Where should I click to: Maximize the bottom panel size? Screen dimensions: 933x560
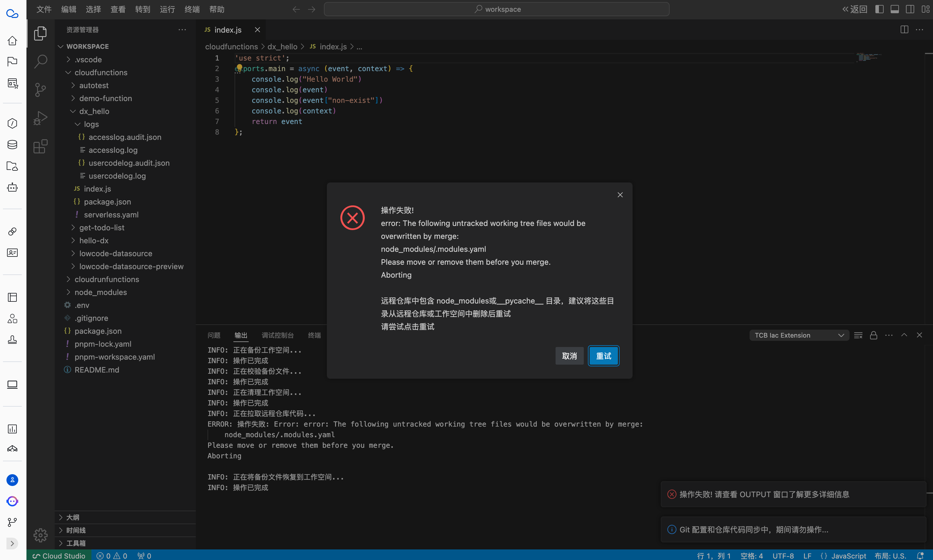[904, 335]
